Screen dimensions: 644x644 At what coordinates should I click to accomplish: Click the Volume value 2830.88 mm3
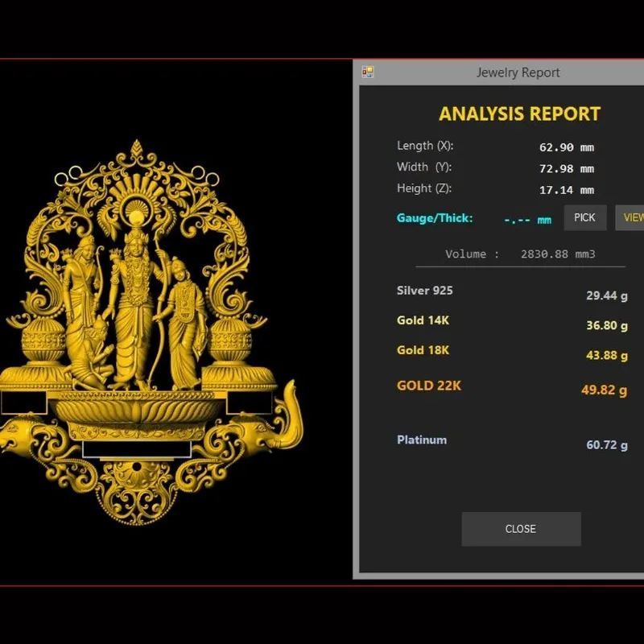click(558, 254)
